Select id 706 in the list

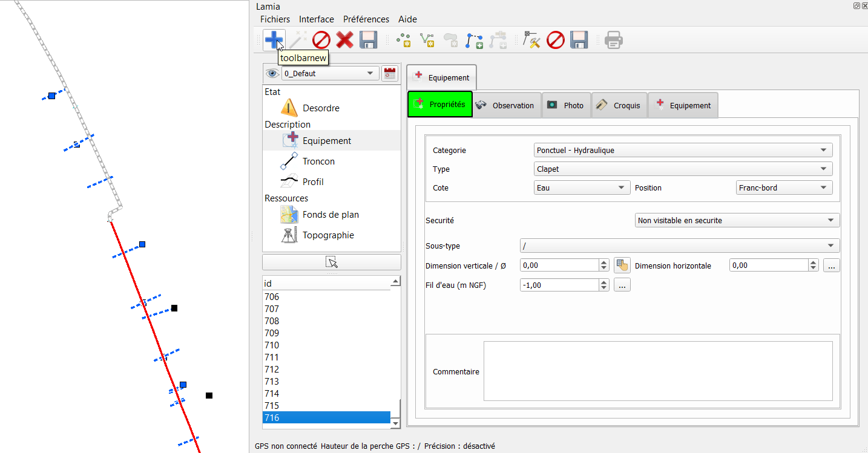tap(327, 297)
